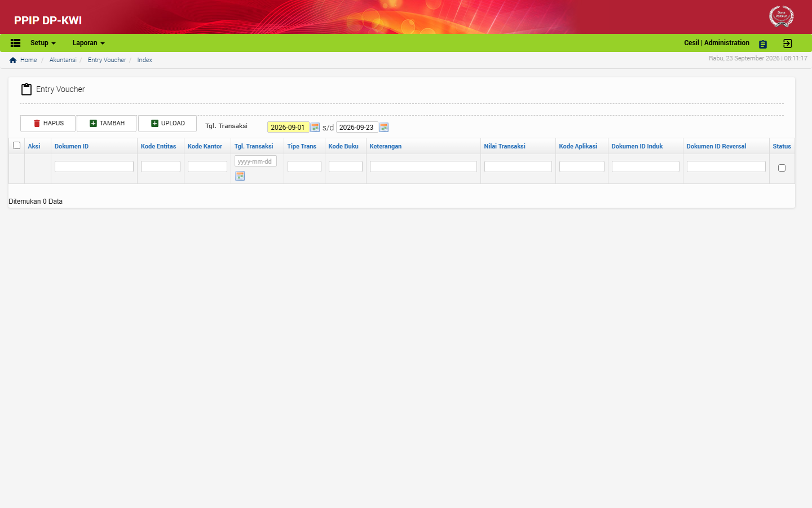This screenshot has width=812, height=508.
Task: Click the Home breadcrumb link
Action: [29, 60]
